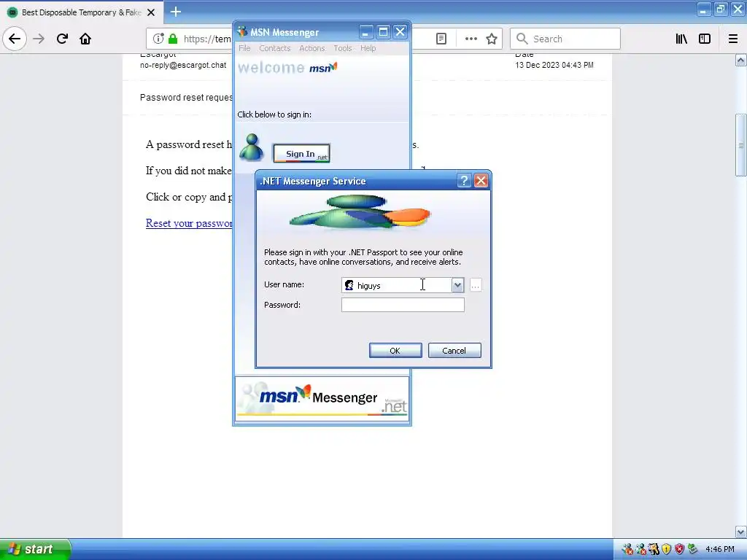Cancel the .NET Messenger sign-in dialog
The height and width of the screenshot is (560, 747).
click(x=454, y=351)
